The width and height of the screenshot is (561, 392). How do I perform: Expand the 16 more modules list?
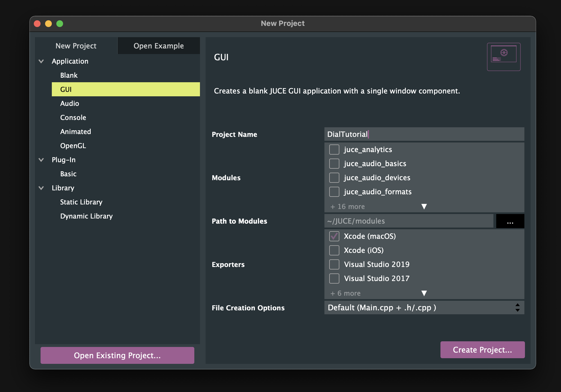coord(424,207)
